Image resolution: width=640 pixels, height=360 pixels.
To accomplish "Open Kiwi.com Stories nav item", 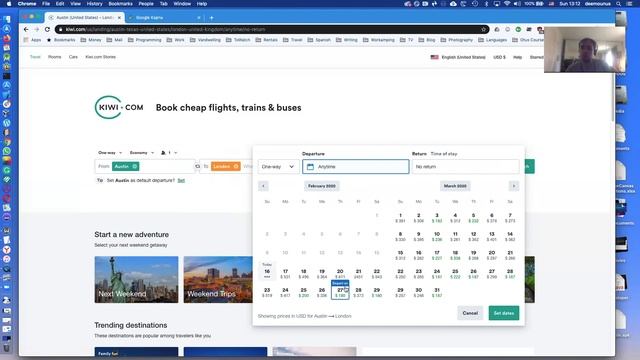I will coord(100,57).
